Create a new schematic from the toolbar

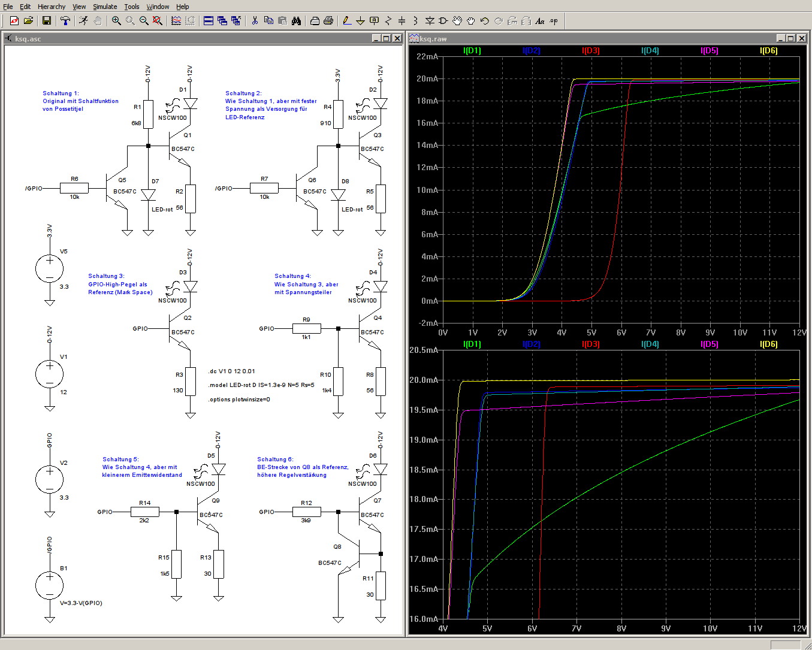(14, 21)
